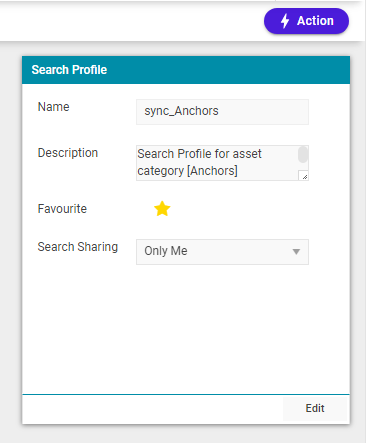The width and height of the screenshot is (366, 443).
Task: Place cursor on 'category [Anchors]' text
Action: click(187, 171)
